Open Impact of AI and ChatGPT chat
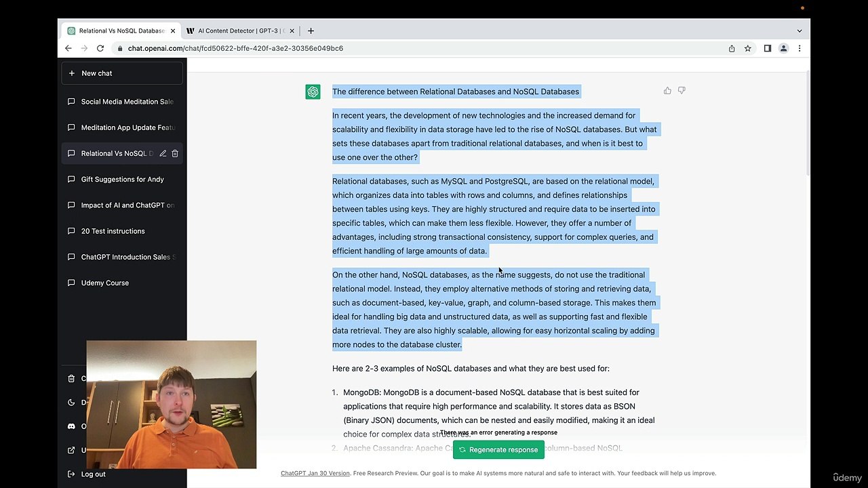 122,205
